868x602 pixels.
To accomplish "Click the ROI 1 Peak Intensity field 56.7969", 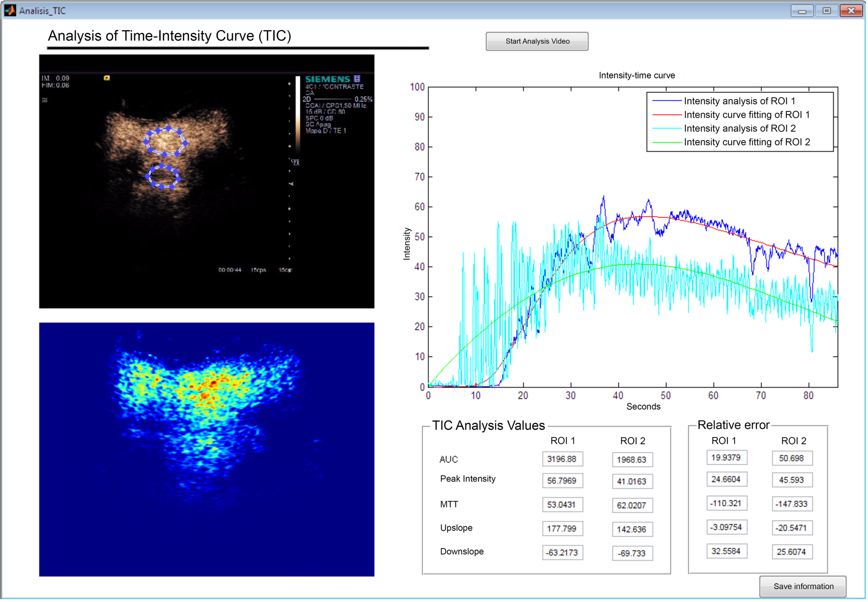I will click(x=562, y=481).
